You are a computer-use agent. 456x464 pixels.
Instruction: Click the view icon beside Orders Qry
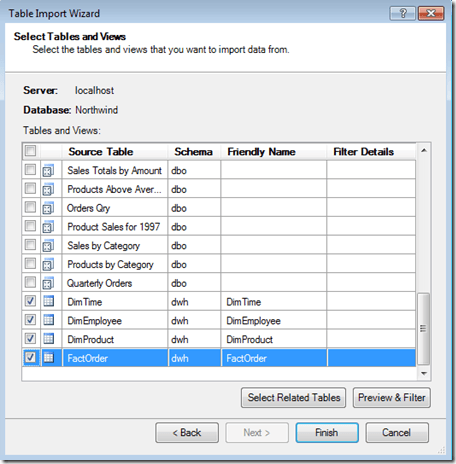coord(48,208)
